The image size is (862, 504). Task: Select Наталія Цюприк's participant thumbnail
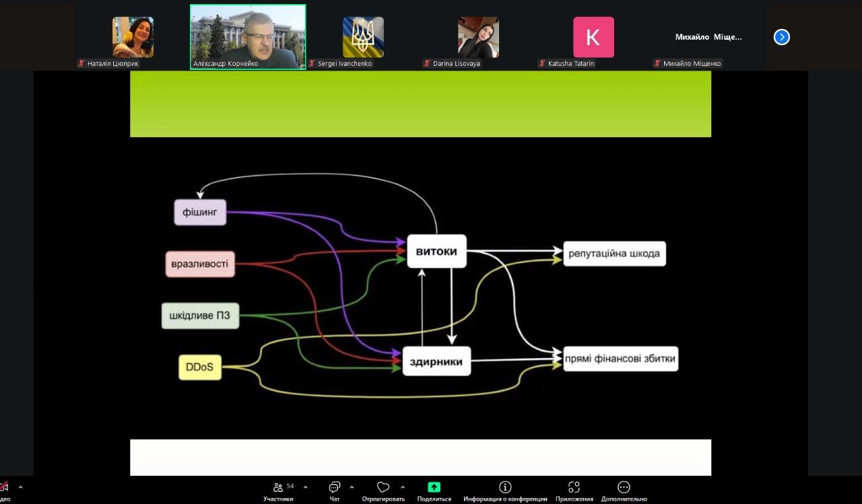click(133, 37)
